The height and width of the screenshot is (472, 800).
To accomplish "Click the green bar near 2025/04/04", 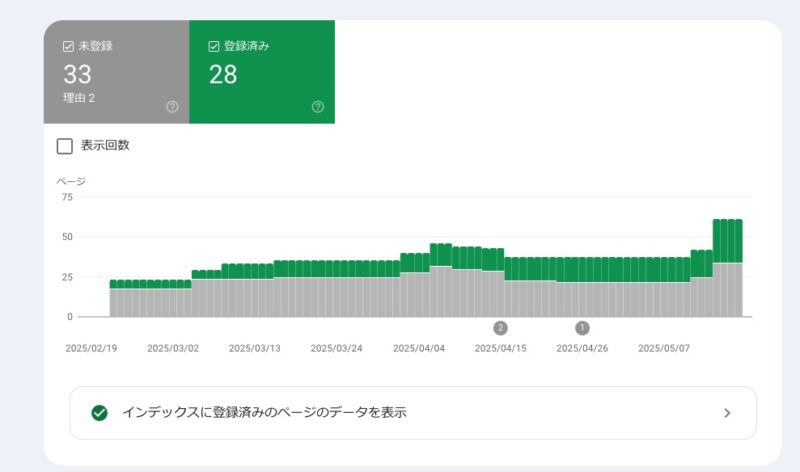I will pyautogui.click(x=418, y=263).
